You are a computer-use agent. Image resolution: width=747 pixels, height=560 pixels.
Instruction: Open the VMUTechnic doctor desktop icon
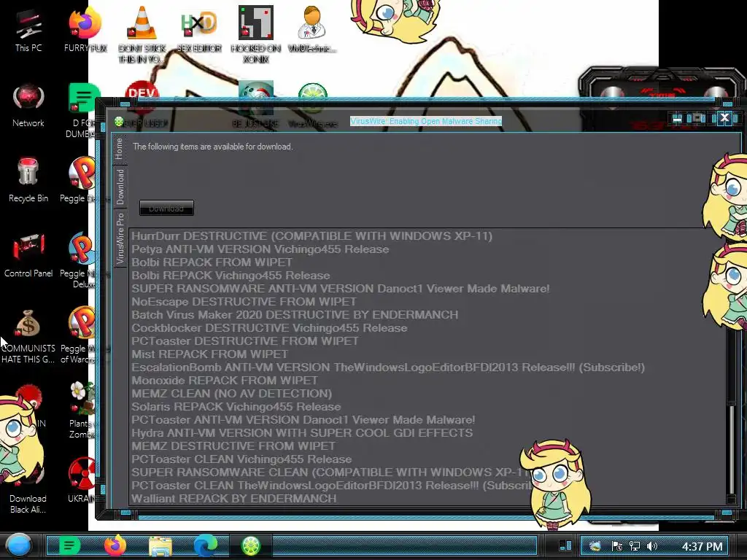pos(312,29)
